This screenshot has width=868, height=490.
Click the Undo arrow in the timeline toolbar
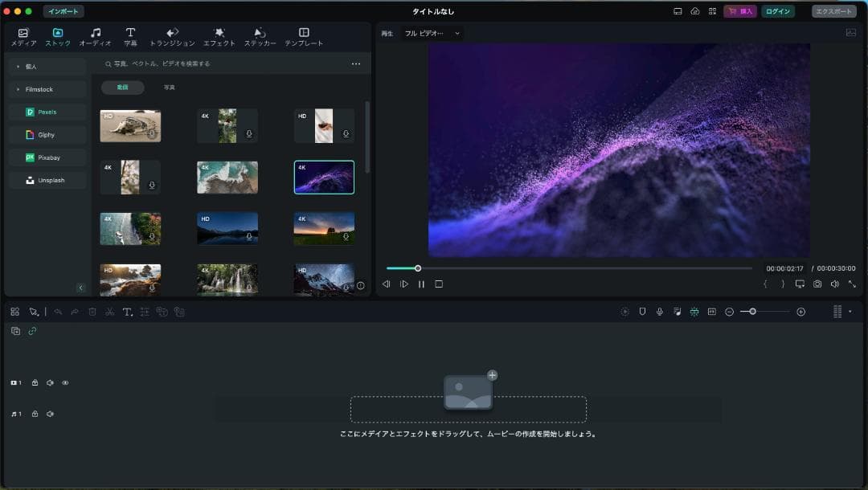[59, 312]
